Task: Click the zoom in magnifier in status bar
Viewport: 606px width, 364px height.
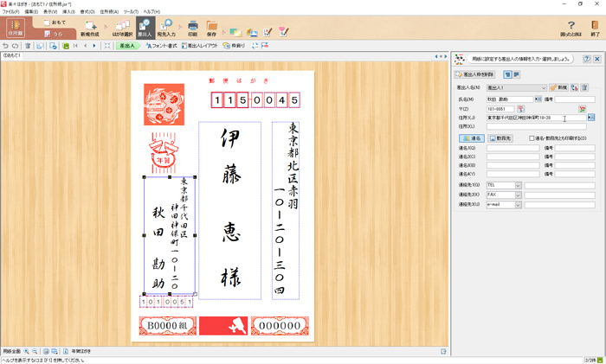Action: pyautogui.click(x=27, y=351)
